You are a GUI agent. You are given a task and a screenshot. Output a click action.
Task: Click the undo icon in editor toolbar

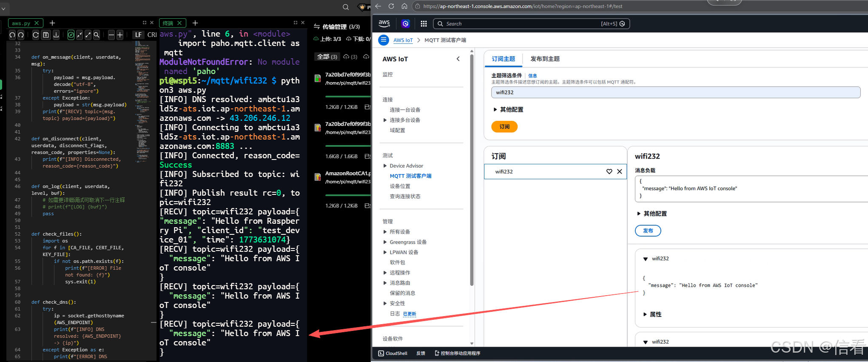pyautogui.click(x=12, y=35)
